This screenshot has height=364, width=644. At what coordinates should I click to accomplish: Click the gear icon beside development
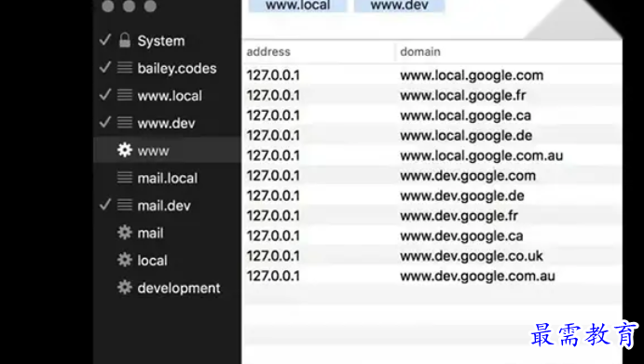(x=125, y=288)
